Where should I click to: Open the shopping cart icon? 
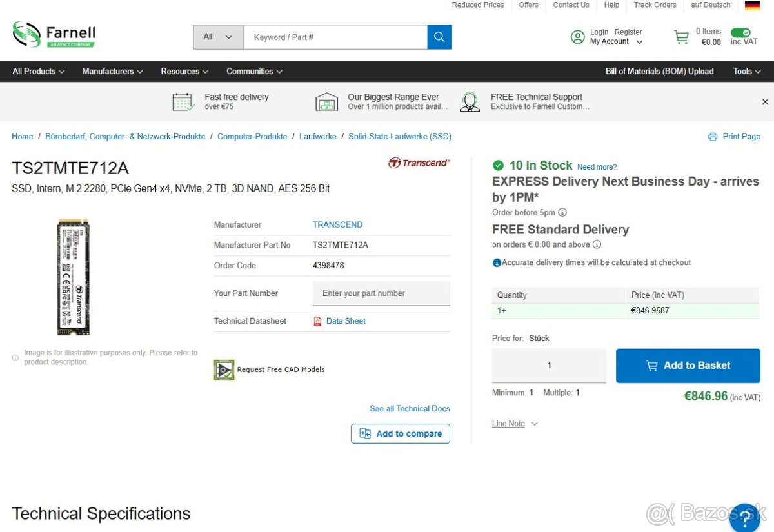point(681,37)
